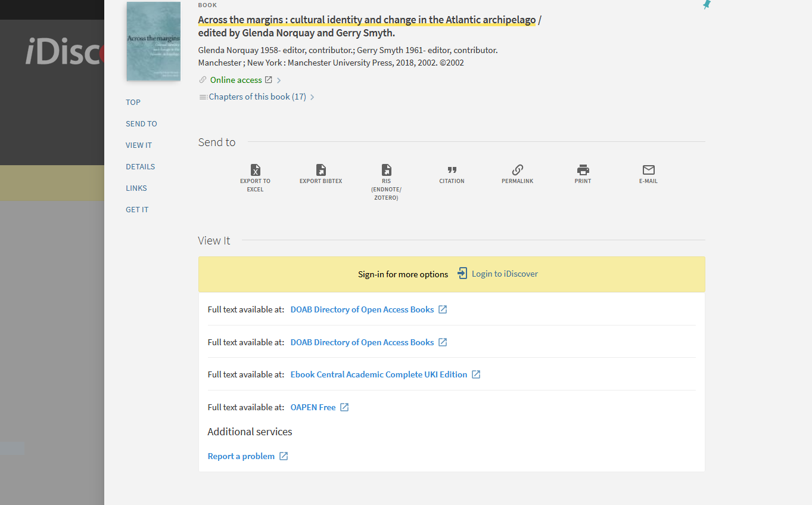812x505 pixels.
Task: Click the E-mail send icon
Action: 648,170
